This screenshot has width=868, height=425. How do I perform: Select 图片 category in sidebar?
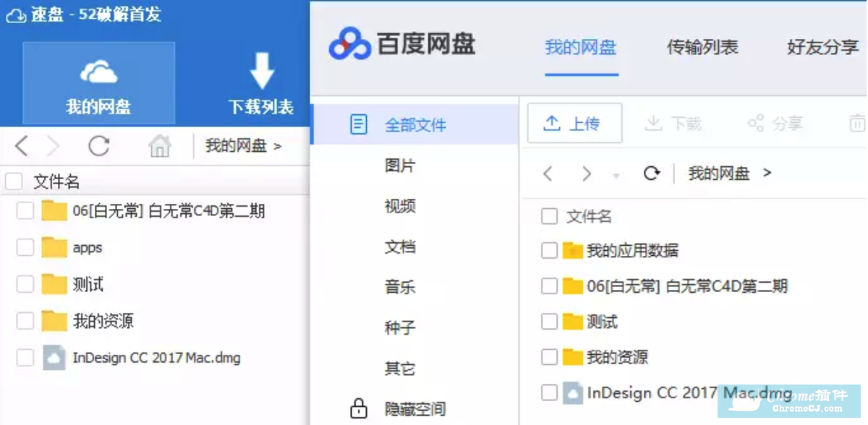click(400, 166)
